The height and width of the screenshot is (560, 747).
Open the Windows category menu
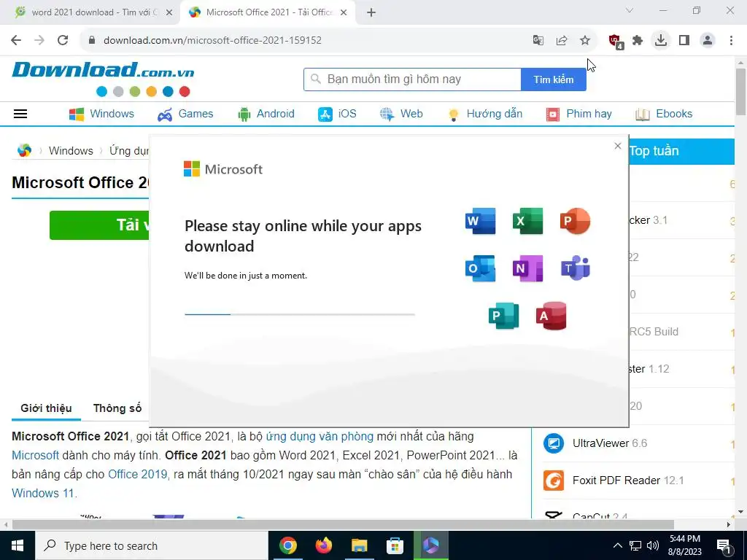(101, 114)
